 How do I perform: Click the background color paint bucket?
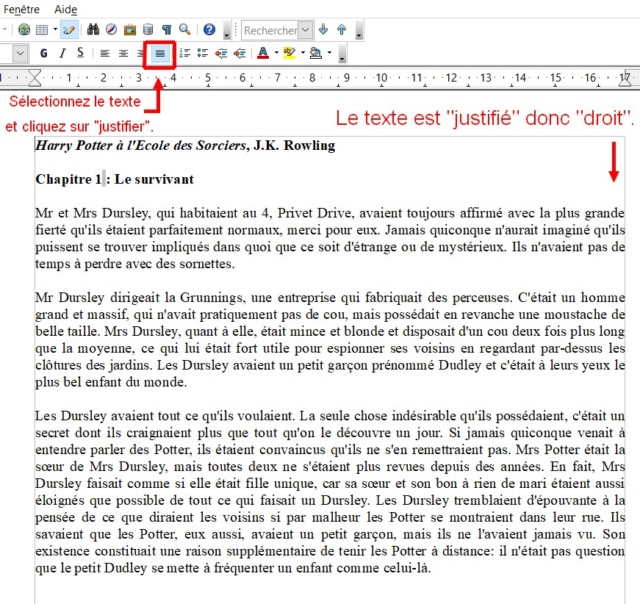point(316,53)
